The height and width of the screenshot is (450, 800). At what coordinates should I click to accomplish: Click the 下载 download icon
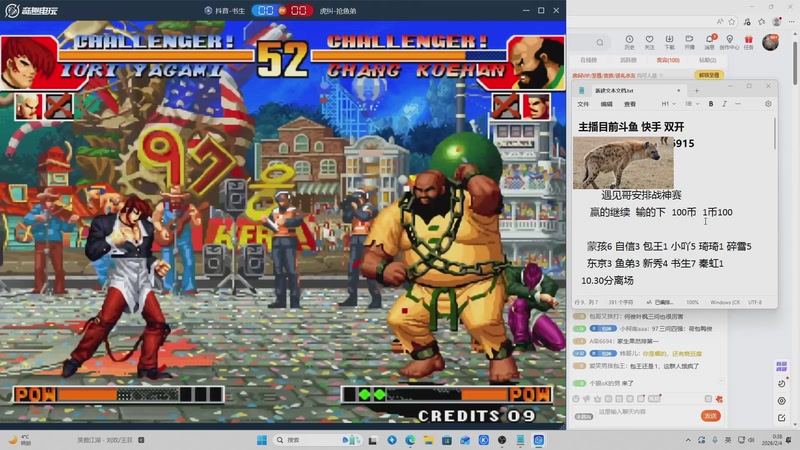[x=669, y=42]
